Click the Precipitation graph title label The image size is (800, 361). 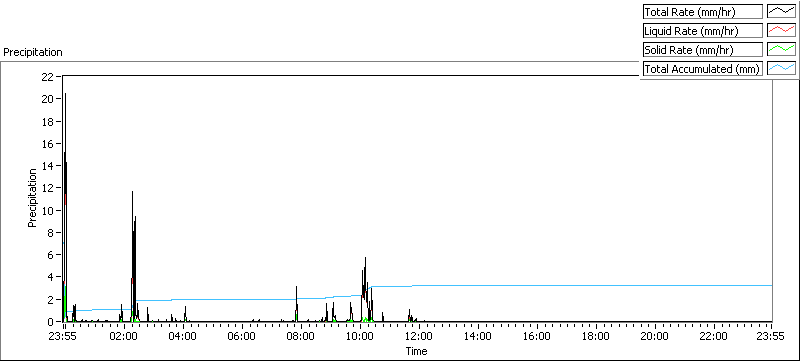pyautogui.click(x=33, y=52)
